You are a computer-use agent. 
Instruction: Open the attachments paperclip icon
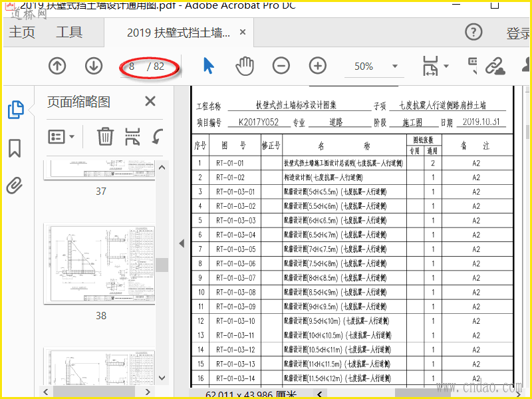coord(15,186)
